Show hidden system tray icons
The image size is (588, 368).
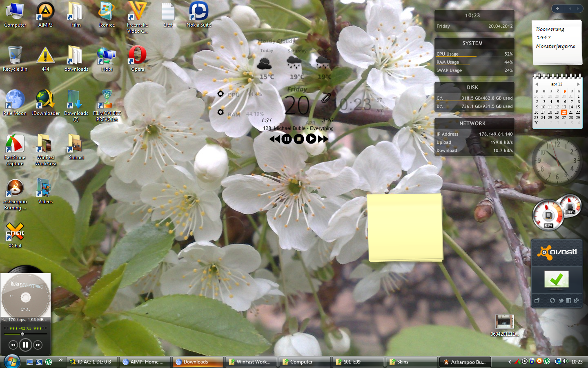coord(510,362)
